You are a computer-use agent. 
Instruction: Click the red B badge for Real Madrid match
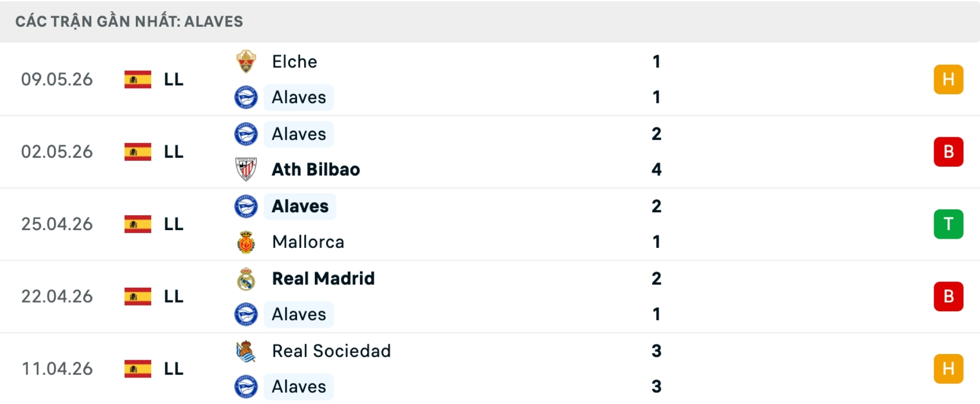coord(948,296)
